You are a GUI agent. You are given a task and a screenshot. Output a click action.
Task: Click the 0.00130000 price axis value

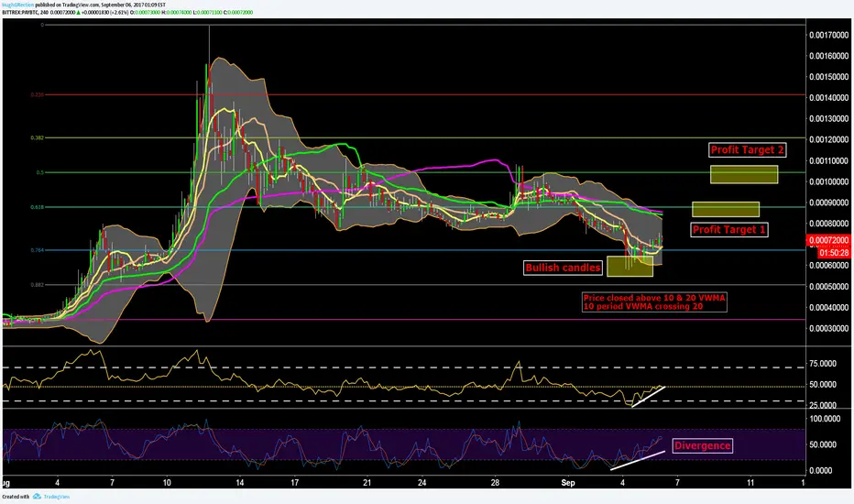coord(828,119)
